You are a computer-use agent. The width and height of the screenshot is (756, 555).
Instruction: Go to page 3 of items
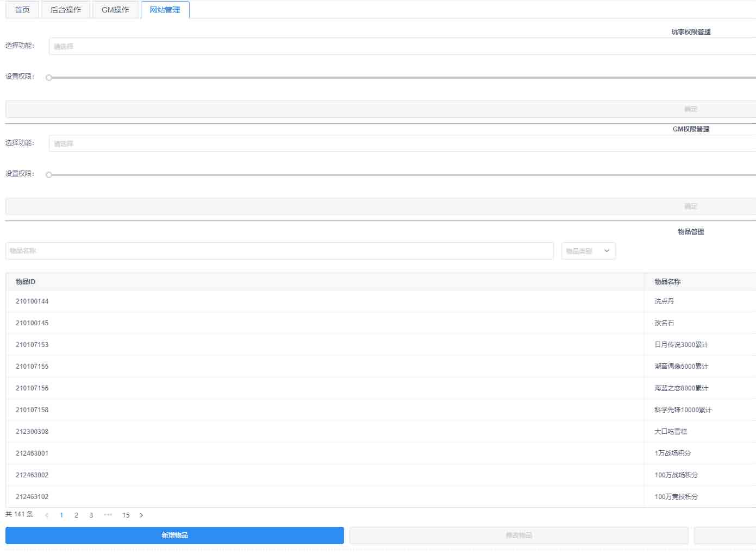tap(91, 515)
